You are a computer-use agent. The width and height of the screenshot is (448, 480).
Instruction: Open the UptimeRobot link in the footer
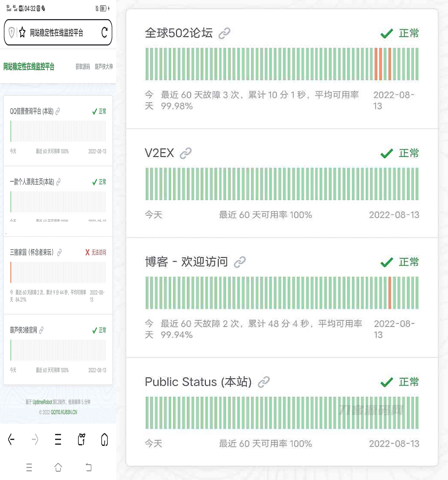43,402
